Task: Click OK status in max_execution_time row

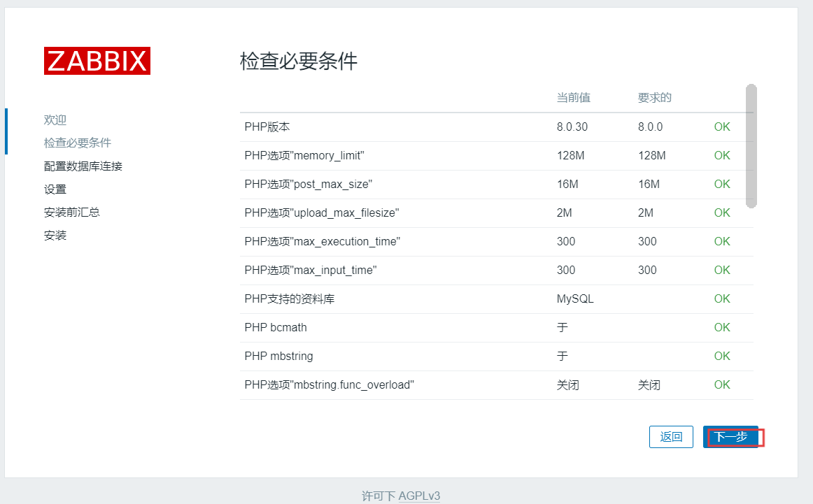Action: coord(722,241)
